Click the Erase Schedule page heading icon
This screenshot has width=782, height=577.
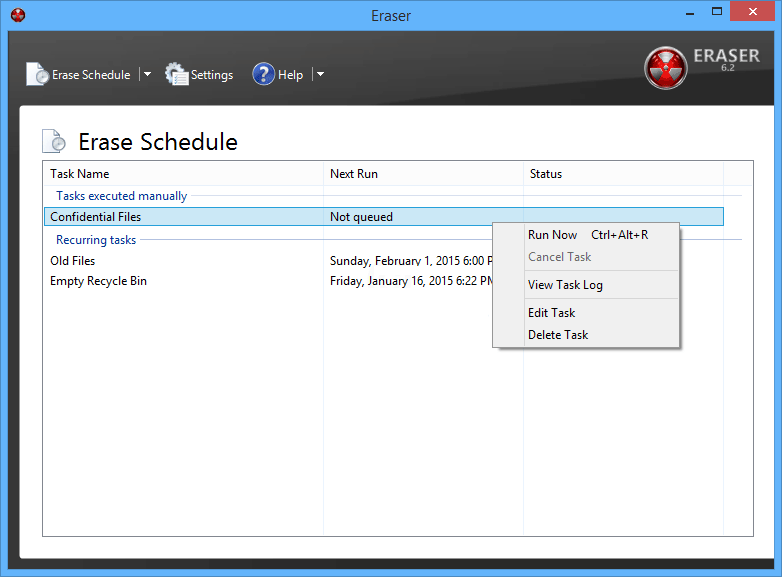(x=54, y=141)
